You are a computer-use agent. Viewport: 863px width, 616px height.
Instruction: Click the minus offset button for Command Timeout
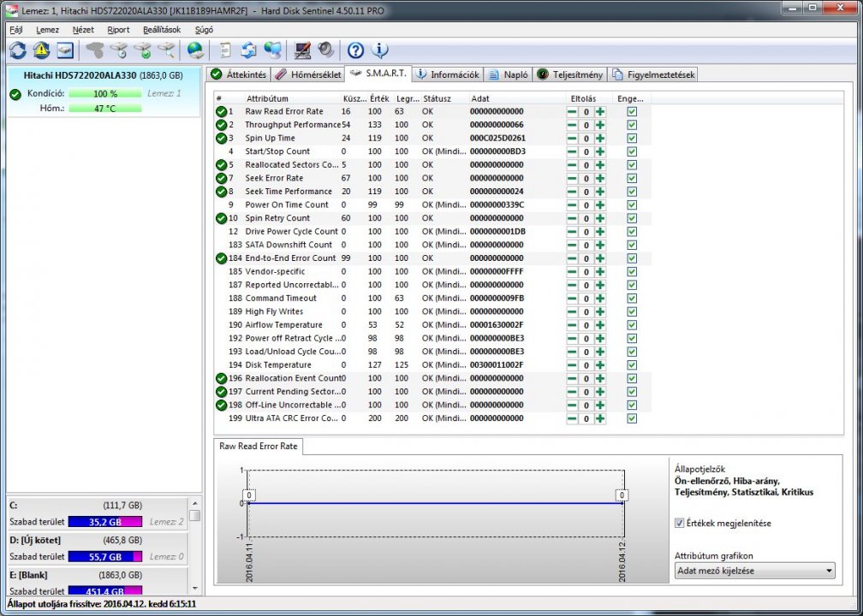572,299
